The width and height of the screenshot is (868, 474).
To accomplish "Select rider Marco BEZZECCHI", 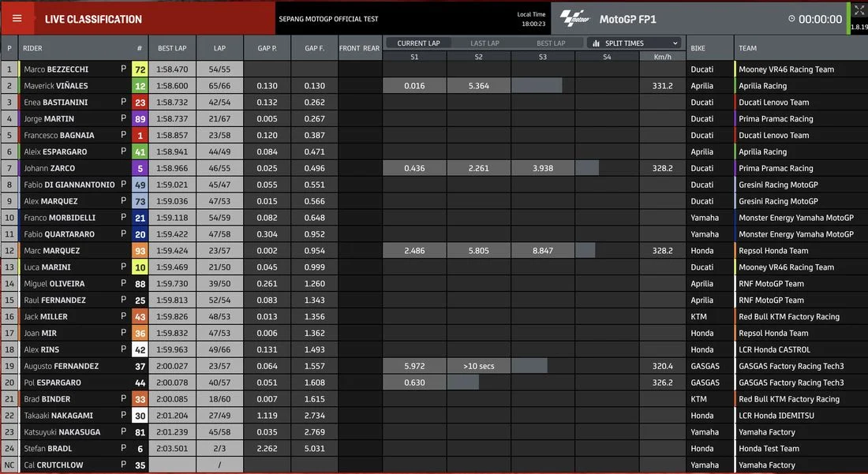I will coord(56,69).
